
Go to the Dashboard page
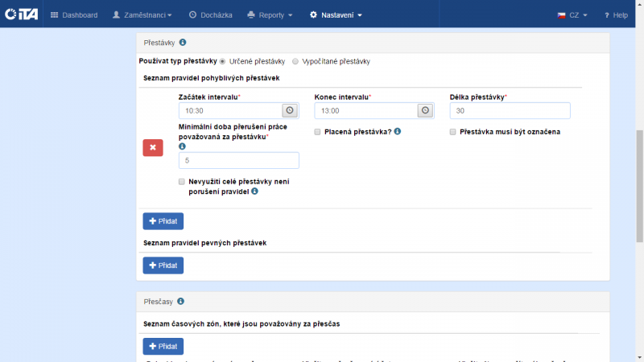click(x=73, y=14)
